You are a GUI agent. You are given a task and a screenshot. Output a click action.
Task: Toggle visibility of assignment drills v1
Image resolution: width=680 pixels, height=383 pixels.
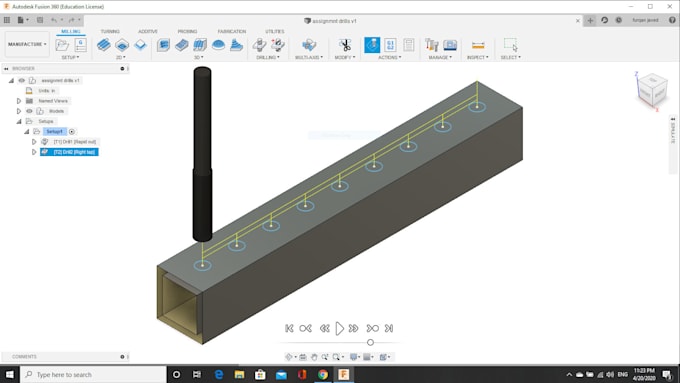[x=22, y=80]
